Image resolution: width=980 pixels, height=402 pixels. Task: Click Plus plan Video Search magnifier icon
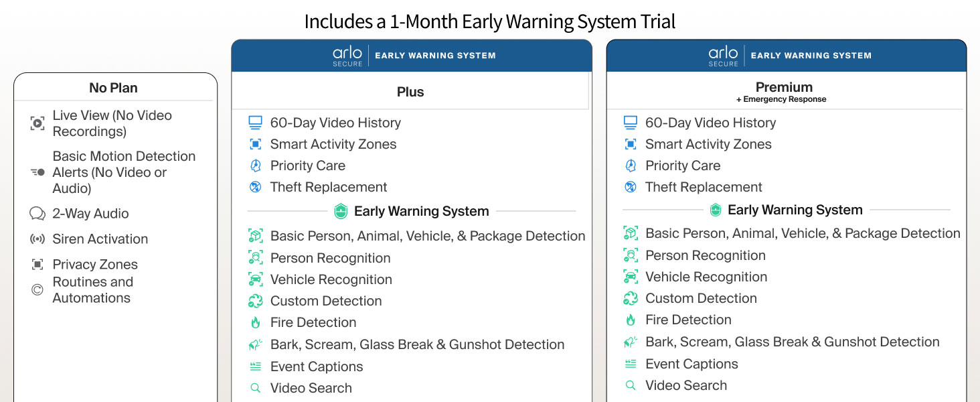255,388
